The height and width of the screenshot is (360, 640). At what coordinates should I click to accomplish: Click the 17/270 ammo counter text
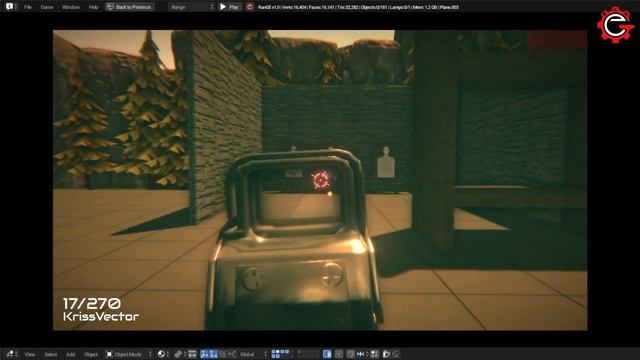click(92, 303)
